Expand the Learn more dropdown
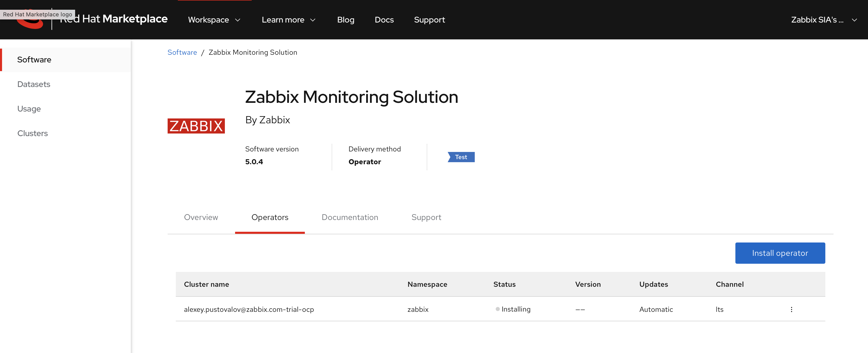The height and width of the screenshot is (353, 868). [x=288, y=20]
